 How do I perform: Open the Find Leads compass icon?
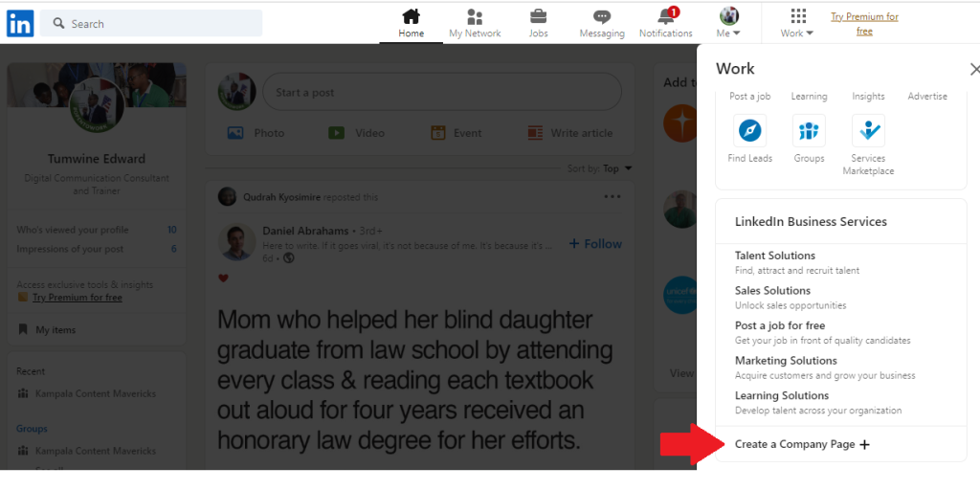pos(750,130)
